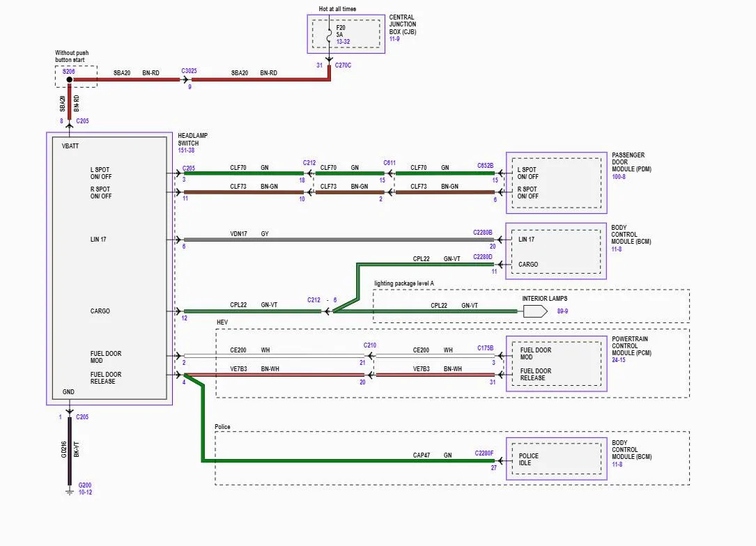Open the 151-38 Headlamp Switch page link
This screenshot has height=546, width=756.
[x=187, y=150]
